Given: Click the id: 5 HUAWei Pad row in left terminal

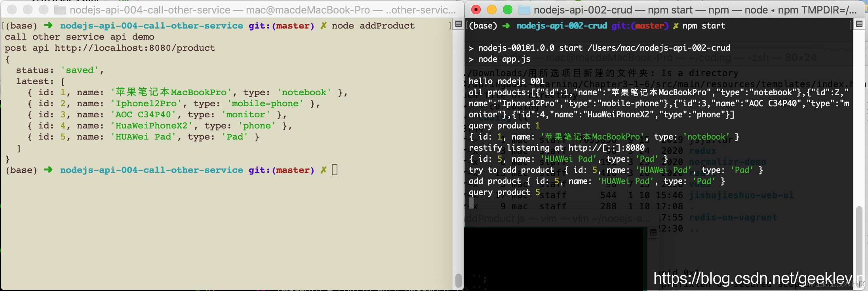Looking at the screenshot, I should [143, 137].
